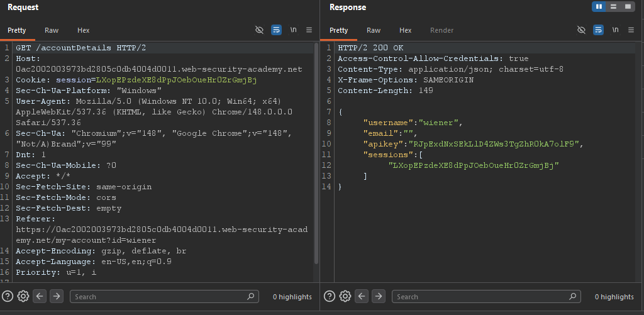Image resolution: width=644 pixels, height=315 pixels.
Task: Click the "email":"" JSON line
Action: 390,133
